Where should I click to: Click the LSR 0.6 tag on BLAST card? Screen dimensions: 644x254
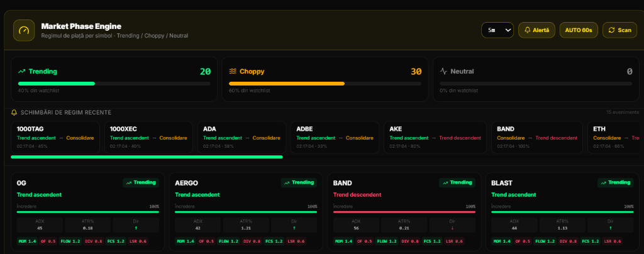(x=612, y=241)
